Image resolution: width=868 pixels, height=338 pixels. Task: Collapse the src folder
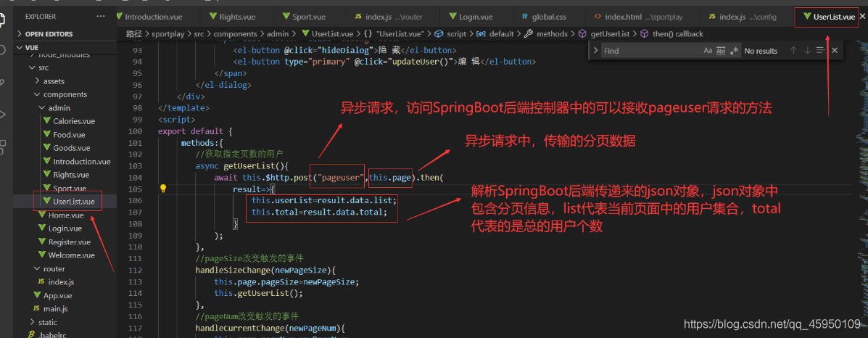(x=38, y=67)
